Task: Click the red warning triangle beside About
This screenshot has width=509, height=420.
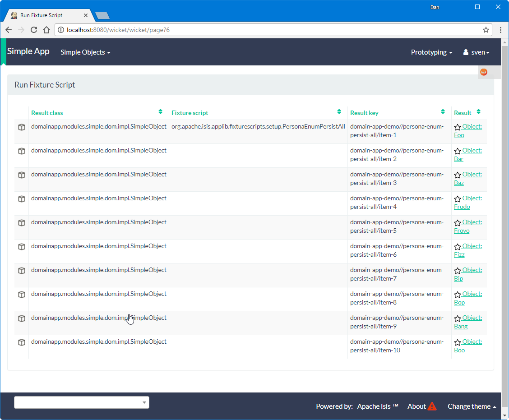Action: tap(432, 406)
